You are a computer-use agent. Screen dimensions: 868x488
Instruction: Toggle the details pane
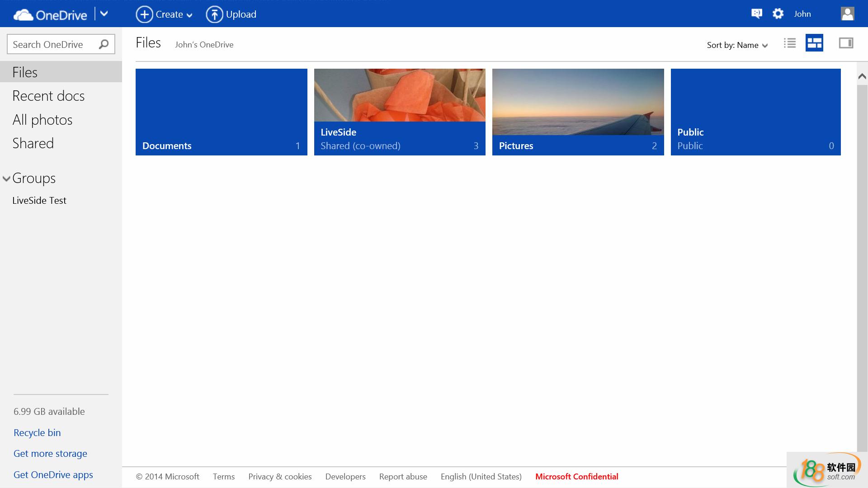pos(846,43)
